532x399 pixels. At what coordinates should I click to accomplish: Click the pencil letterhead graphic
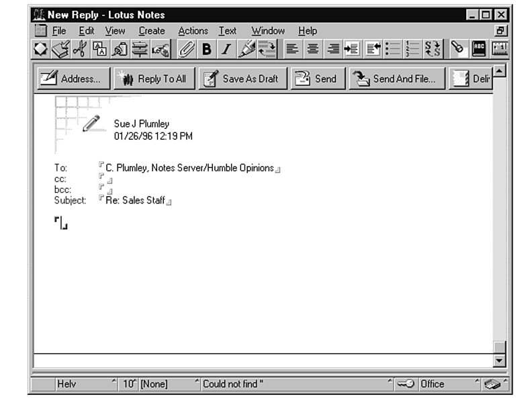tap(91, 123)
